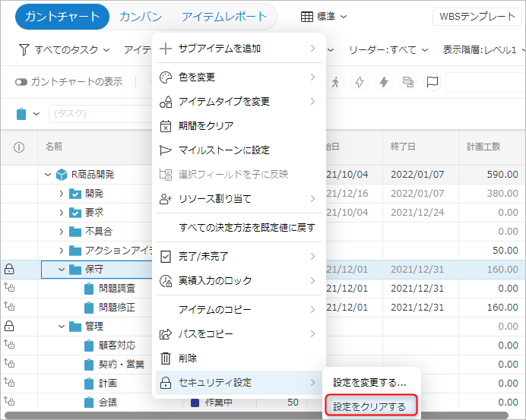Click the filled lightning bolt icon
This screenshot has width=526, height=420.
(384, 82)
